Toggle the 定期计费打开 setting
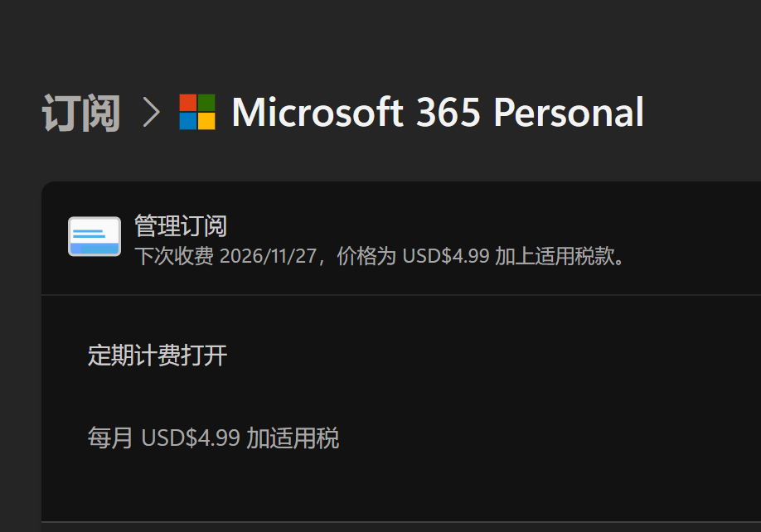Image resolution: width=761 pixels, height=532 pixels. click(158, 355)
